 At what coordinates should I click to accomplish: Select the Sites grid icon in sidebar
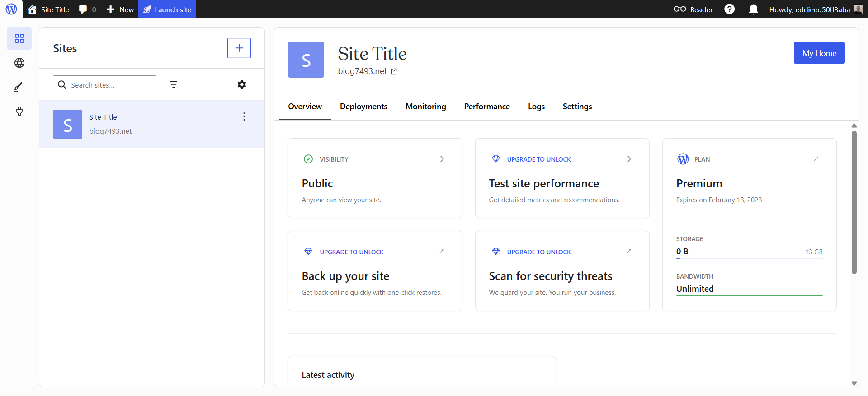coord(19,38)
